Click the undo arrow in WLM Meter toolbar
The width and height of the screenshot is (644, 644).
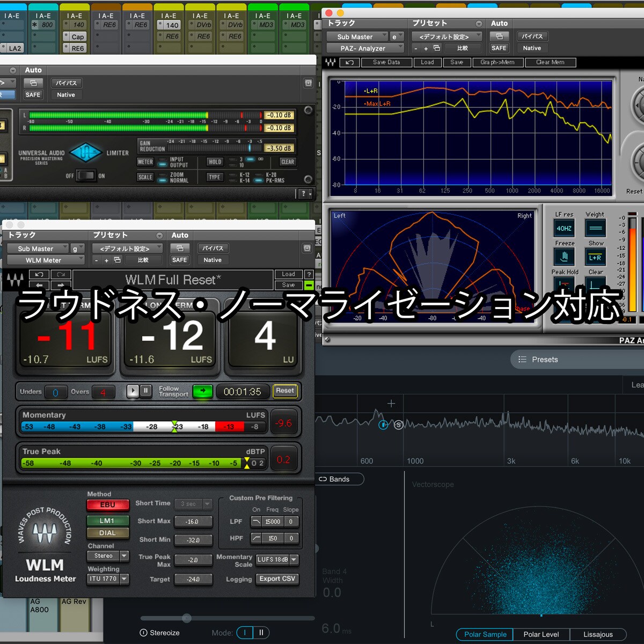[39, 274]
